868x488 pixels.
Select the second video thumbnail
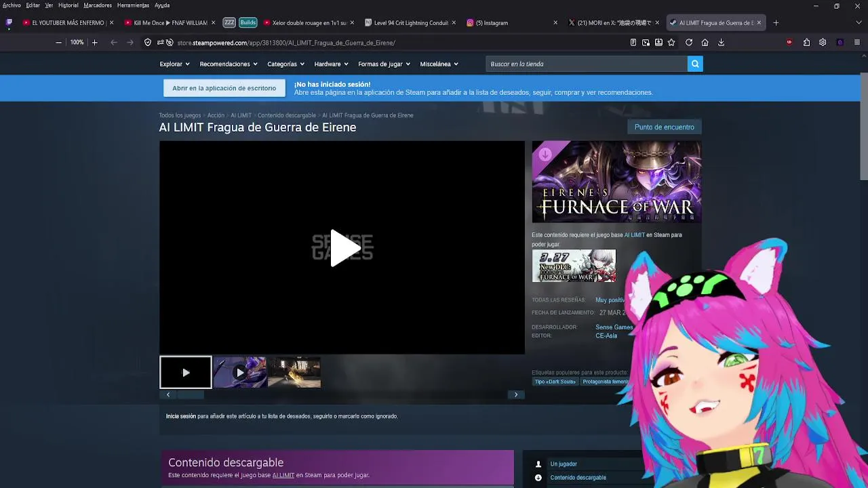(239, 372)
